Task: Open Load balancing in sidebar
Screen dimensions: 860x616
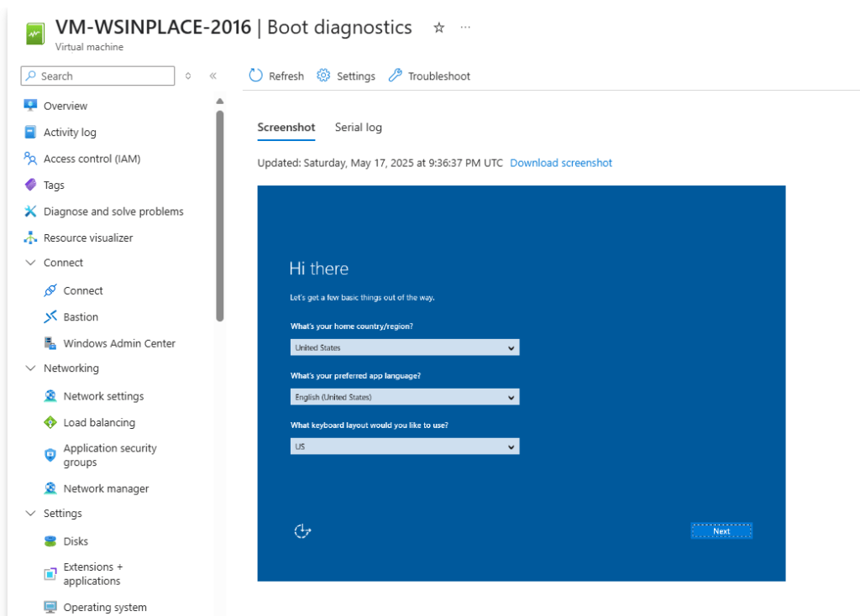Action: 99,423
